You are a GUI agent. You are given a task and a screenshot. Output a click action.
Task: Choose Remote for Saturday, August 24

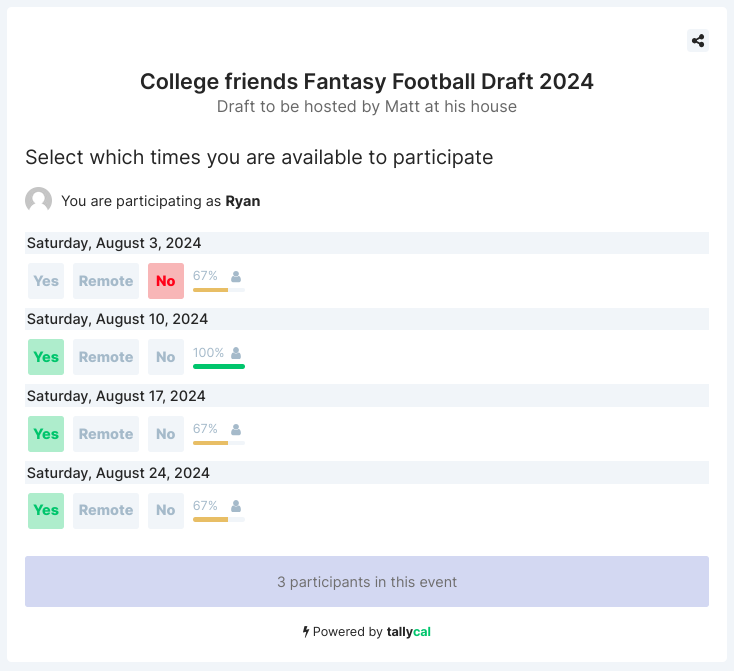coord(106,510)
